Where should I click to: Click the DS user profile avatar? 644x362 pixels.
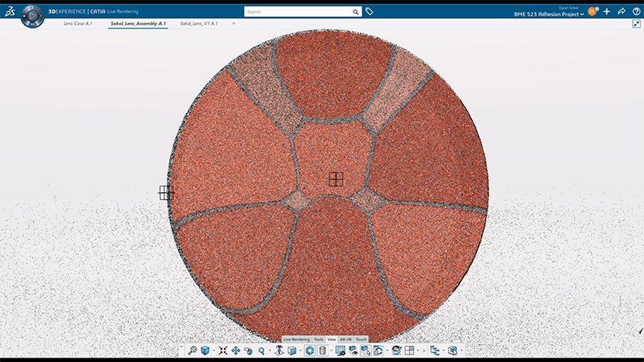click(x=592, y=11)
